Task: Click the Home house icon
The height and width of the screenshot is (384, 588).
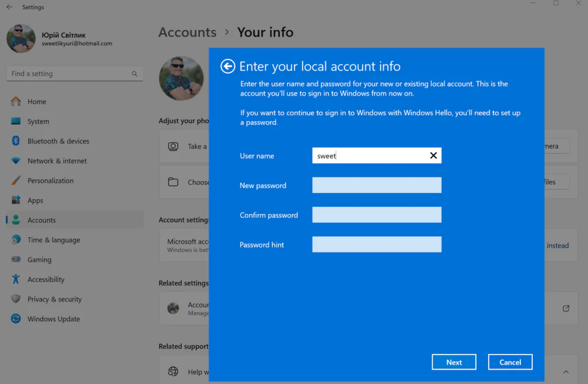Action: [x=16, y=101]
